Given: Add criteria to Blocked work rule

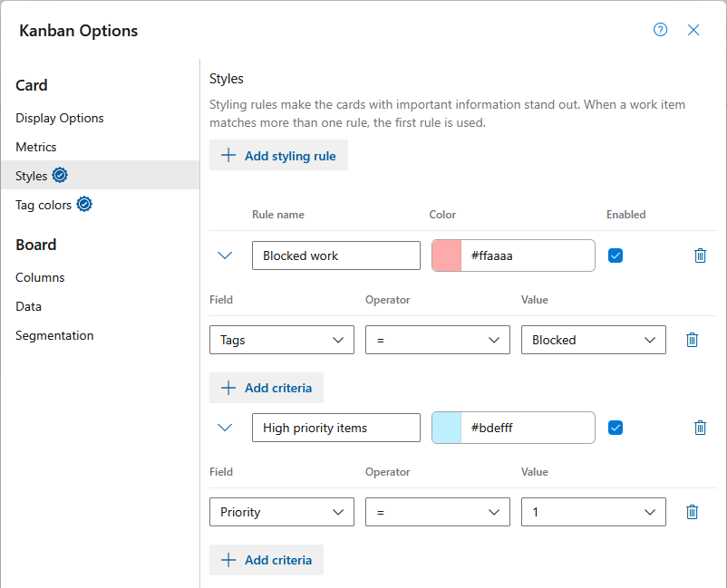Looking at the screenshot, I should click(267, 388).
